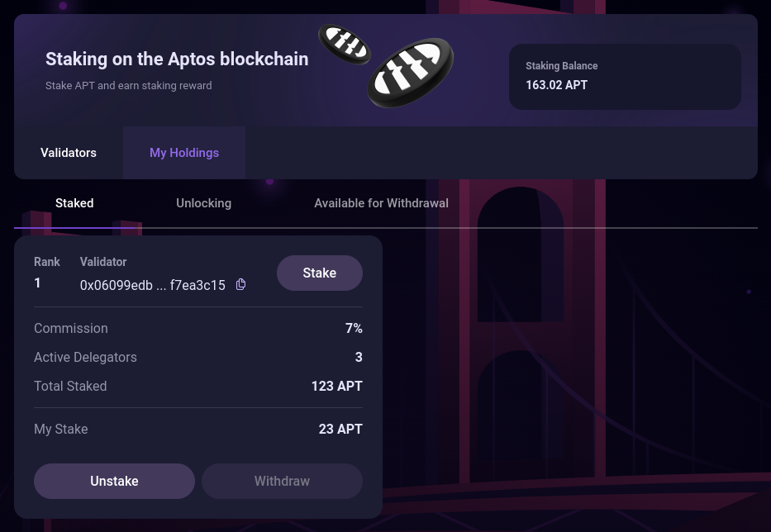771x532 pixels.
Task: Click the Active Delegators count of 3
Action: [359, 358]
